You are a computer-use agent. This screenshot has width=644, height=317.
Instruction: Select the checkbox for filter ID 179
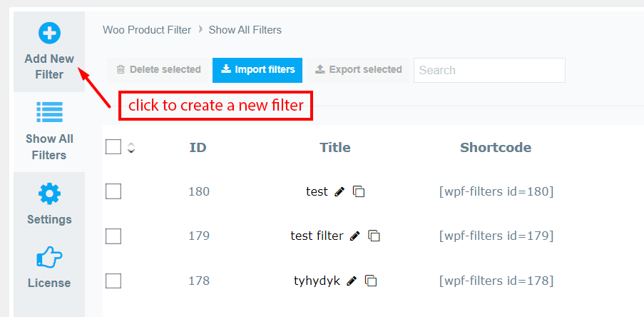(113, 236)
